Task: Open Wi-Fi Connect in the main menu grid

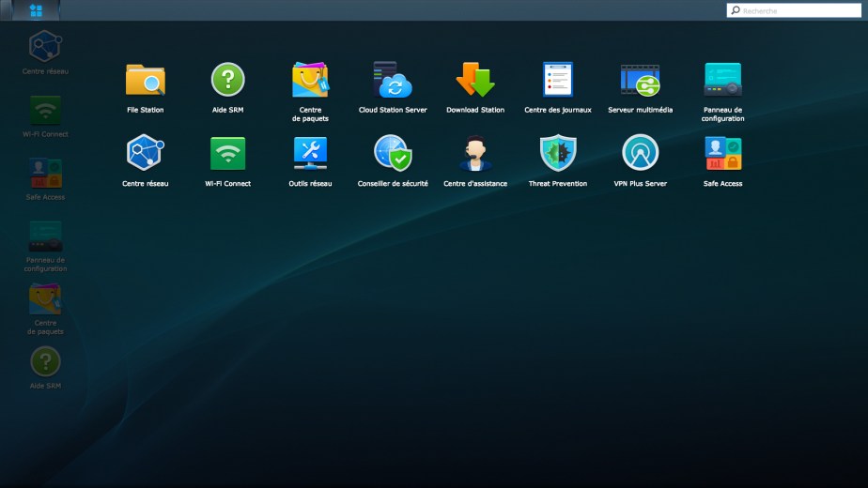Action: [227, 154]
